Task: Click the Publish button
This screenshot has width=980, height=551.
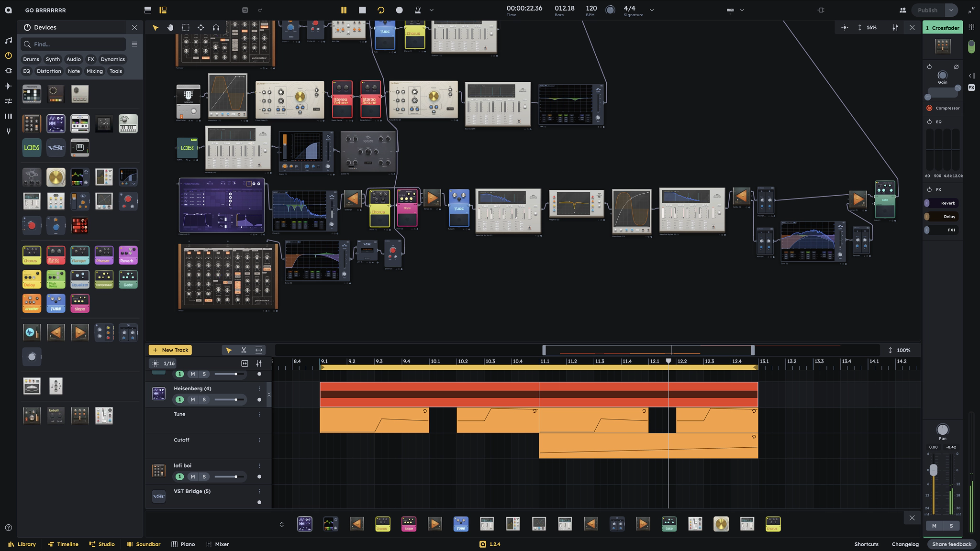Action: pos(927,10)
